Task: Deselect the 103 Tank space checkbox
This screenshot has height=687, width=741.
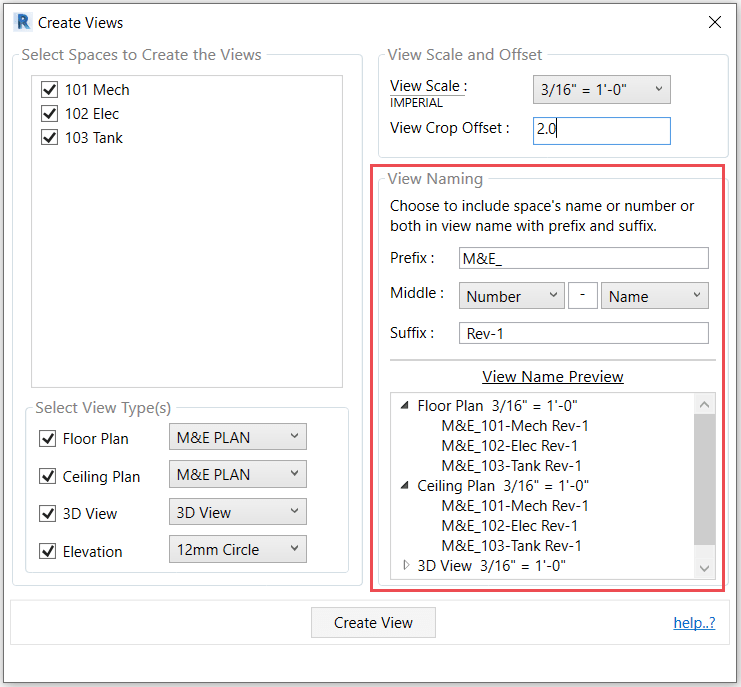Action: (50, 138)
